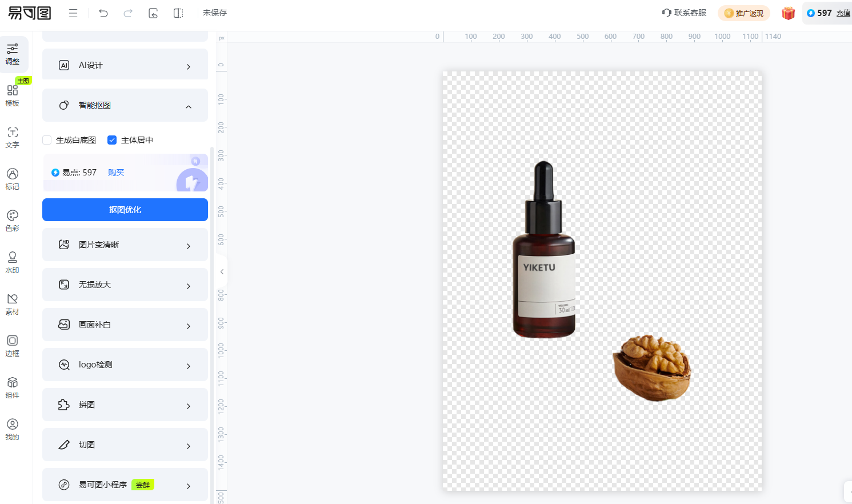Click the 未保存 status text

click(215, 13)
